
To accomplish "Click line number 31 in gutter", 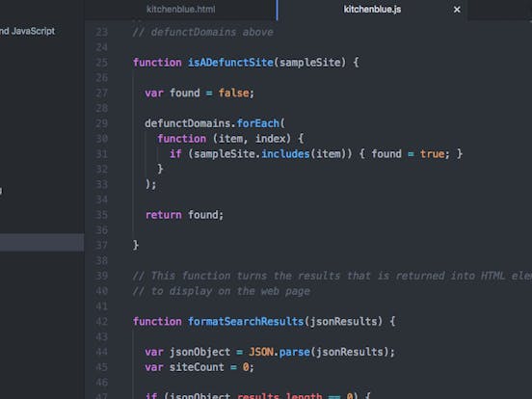I will point(101,154).
